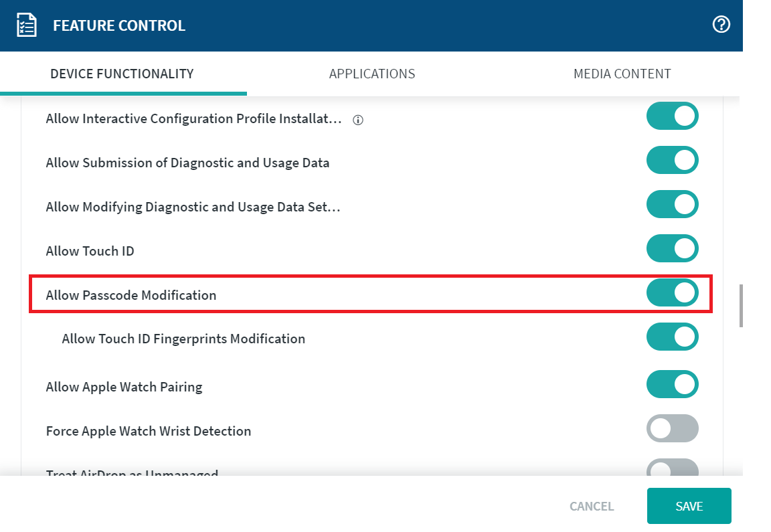Toggle Allow Passcode Modification switch

coord(672,292)
